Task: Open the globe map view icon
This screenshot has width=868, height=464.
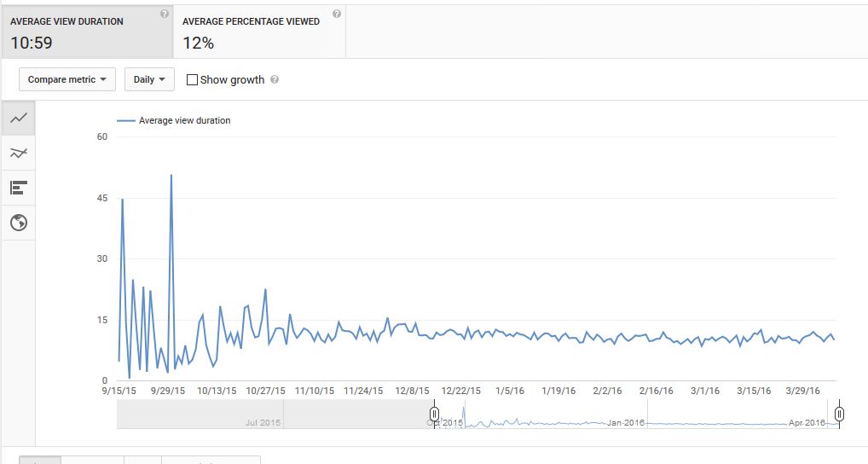Action: 18,223
